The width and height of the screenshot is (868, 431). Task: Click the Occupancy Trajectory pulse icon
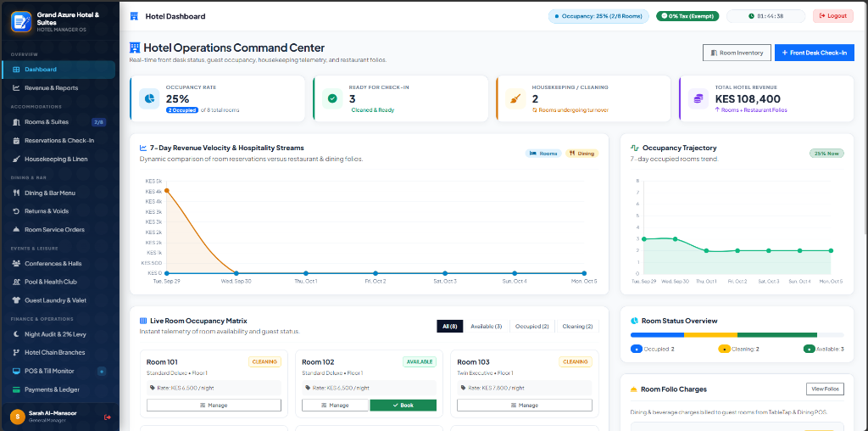(x=635, y=148)
